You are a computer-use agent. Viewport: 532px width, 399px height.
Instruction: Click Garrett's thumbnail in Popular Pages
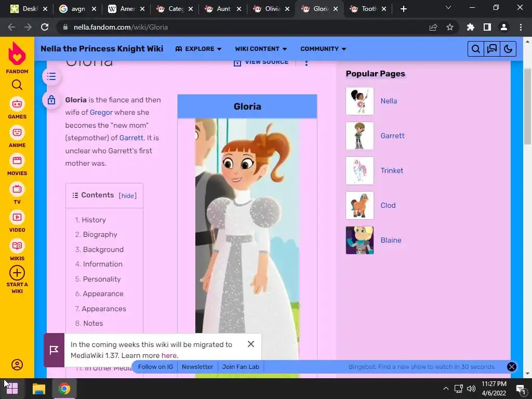[x=360, y=136]
